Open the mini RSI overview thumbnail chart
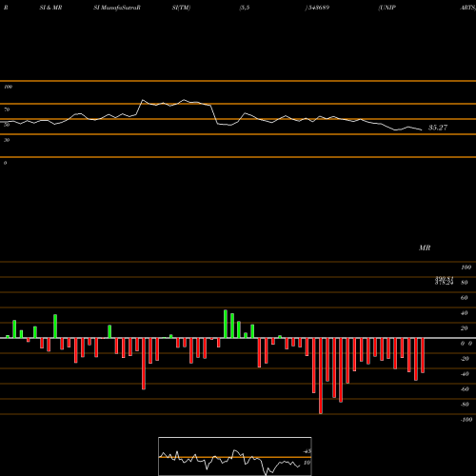The height and width of the screenshot is (476, 476). coord(235,456)
